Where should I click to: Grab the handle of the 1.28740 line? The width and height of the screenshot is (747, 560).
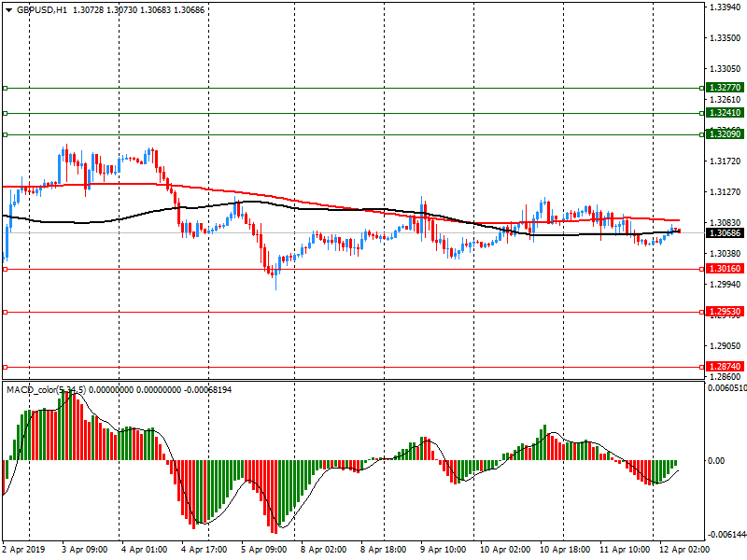[x=5, y=368]
